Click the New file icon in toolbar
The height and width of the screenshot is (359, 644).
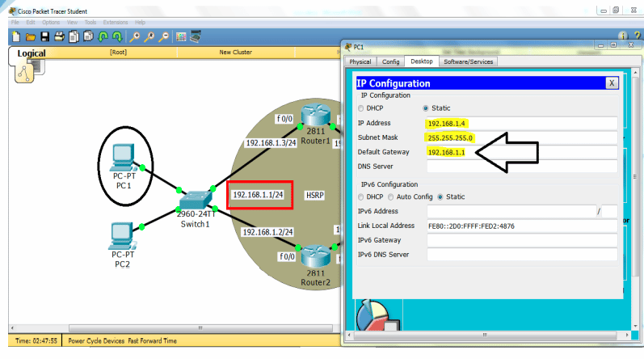(x=16, y=37)
